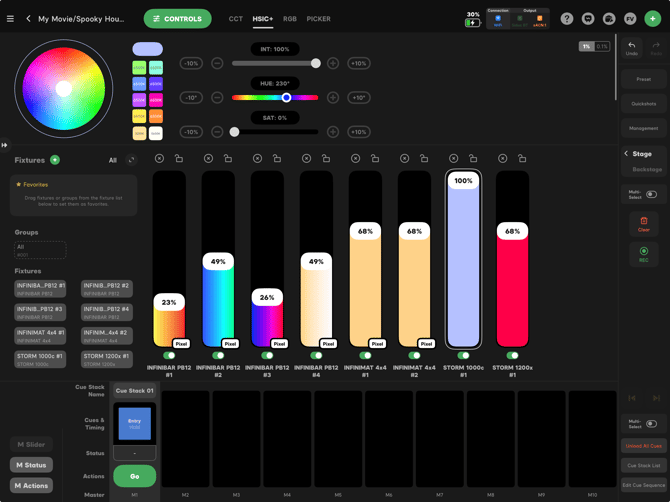This screenshot has width=670, height=502.
Task: Switch to the RGB tab
Action: pos(290,19)
